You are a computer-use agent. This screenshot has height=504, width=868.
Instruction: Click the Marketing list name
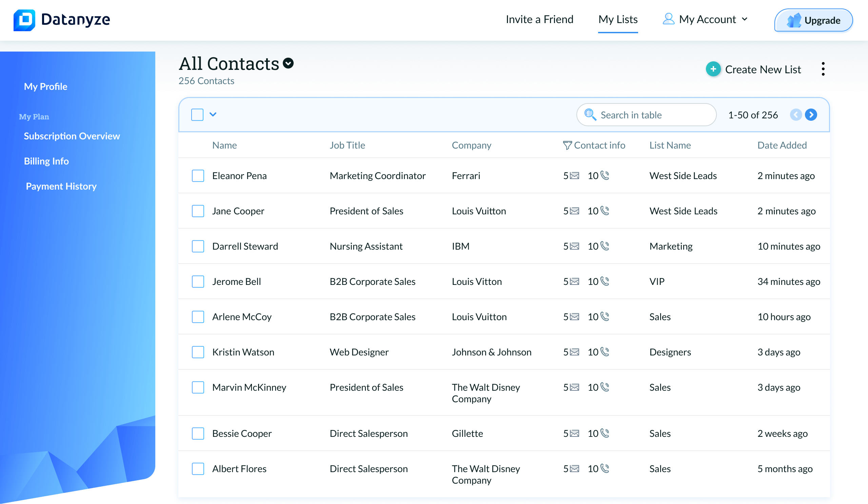tap(671, 247)
